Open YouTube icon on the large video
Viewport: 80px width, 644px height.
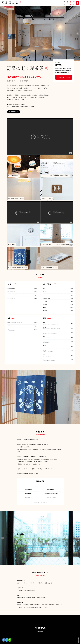point(71,153)
